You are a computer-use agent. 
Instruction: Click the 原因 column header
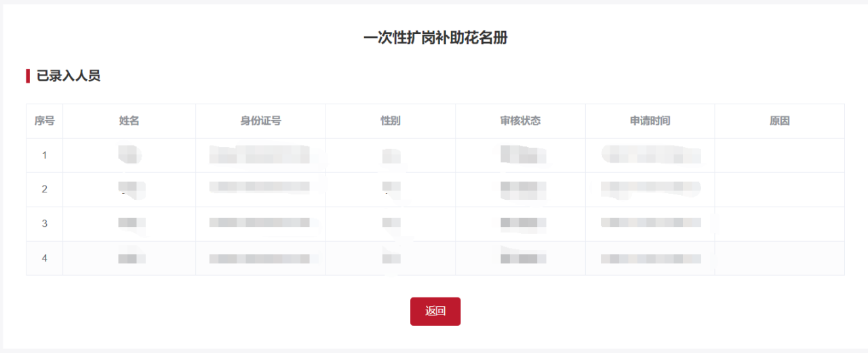point(779,121)
